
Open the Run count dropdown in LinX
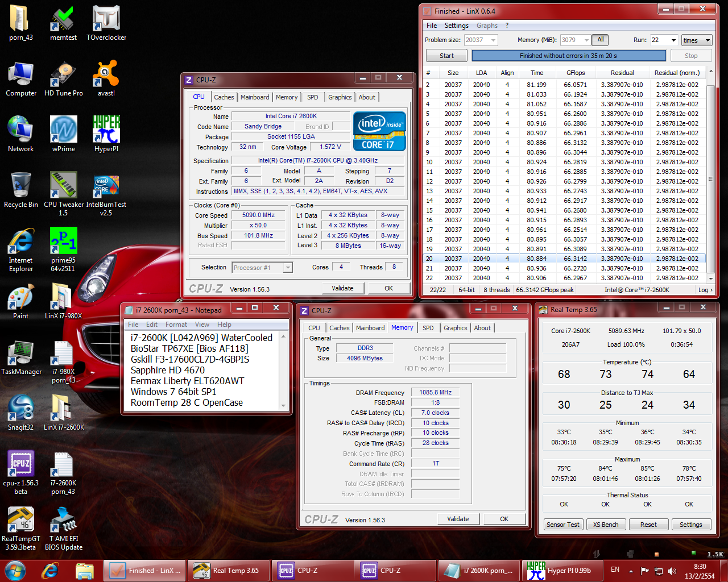click(673, 40)
